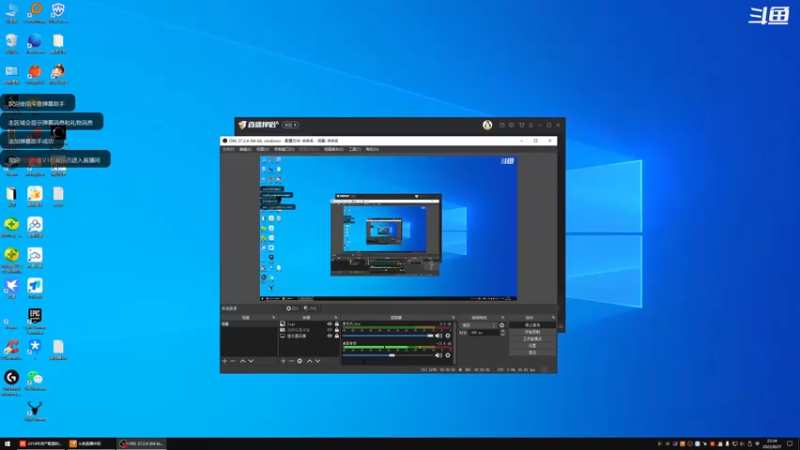
Task: Move source down in Sources panel
Action: (x=318, y=361)
